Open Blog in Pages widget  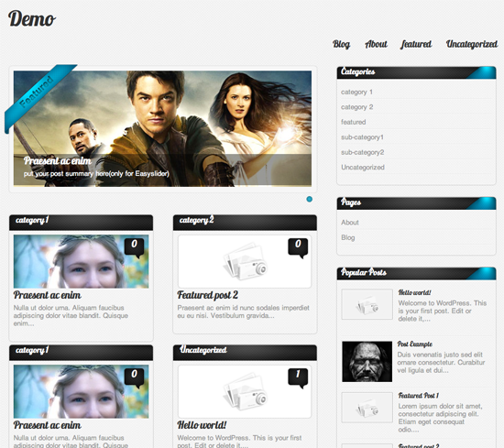pos(348,237)
